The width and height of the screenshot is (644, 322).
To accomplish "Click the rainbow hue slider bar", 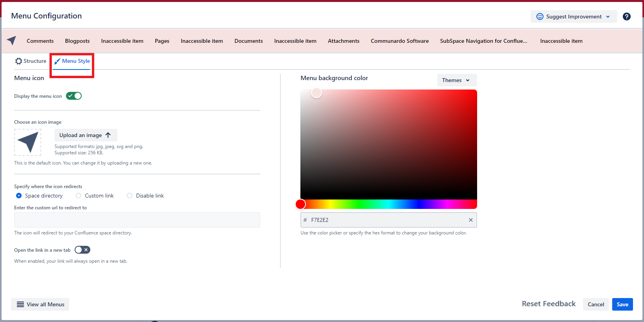I will pos(389,204).
